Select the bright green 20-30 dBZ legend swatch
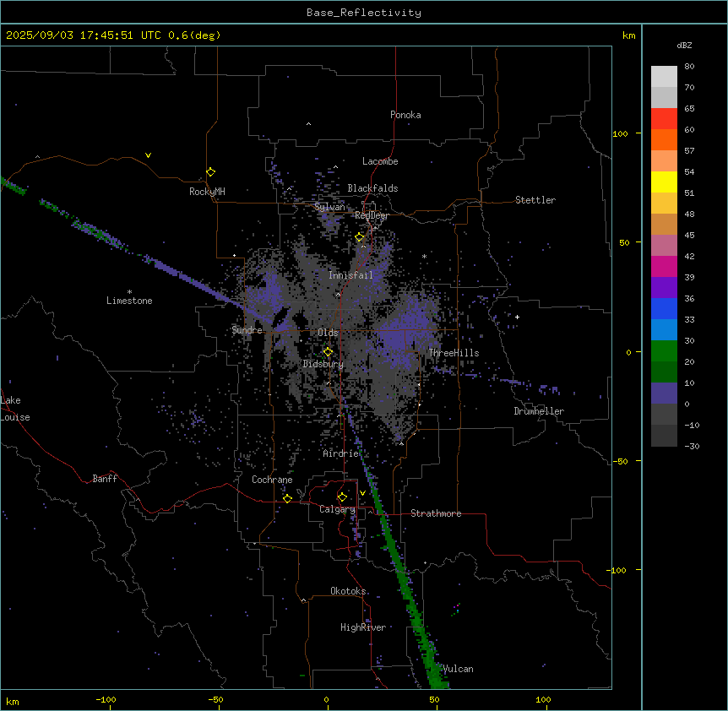 (664, 351)
